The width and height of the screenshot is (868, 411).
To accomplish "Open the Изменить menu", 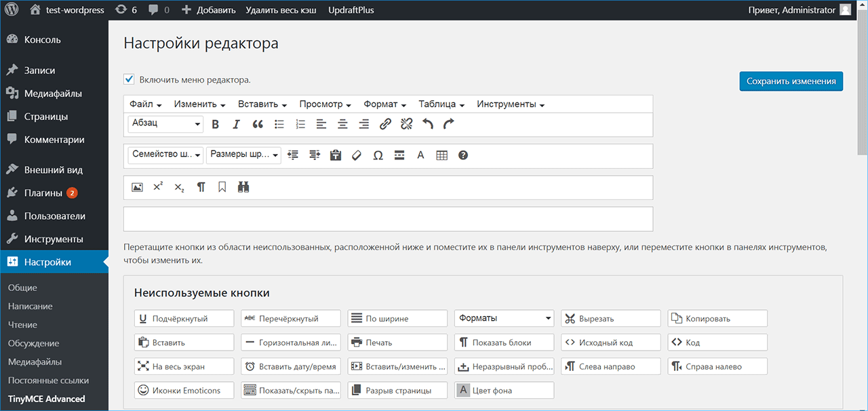I will (x=199, y=104).
